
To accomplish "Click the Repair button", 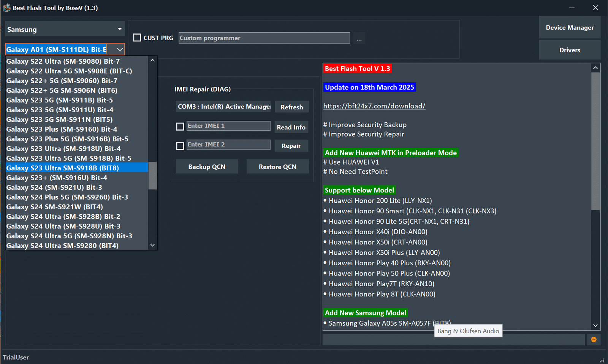I will point(291,146).
